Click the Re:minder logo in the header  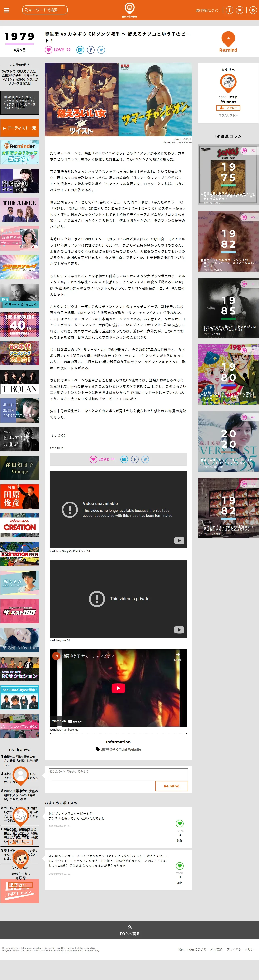click(129, 10)
